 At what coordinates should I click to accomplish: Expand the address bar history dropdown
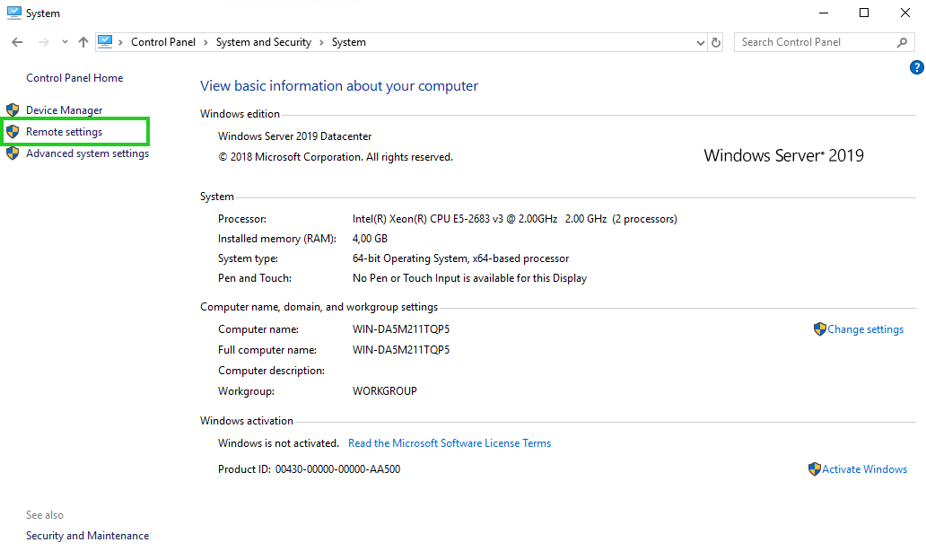(x=701, y=42)
